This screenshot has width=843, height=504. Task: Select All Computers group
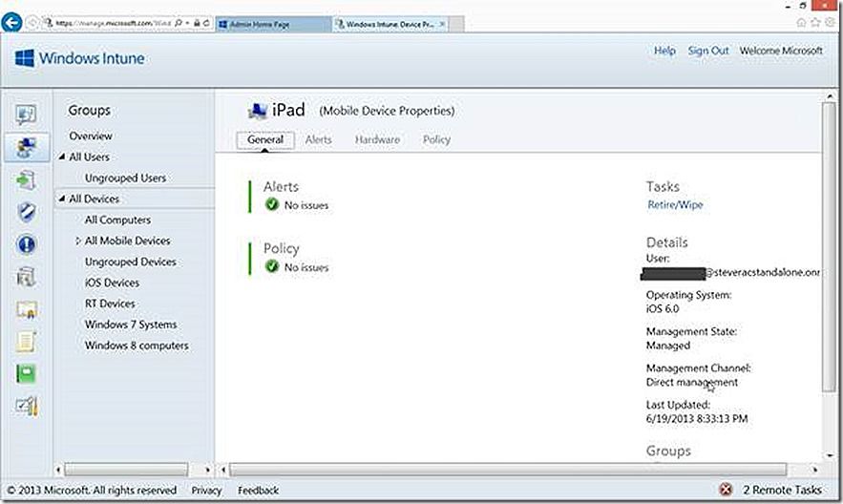pos(117,220)
